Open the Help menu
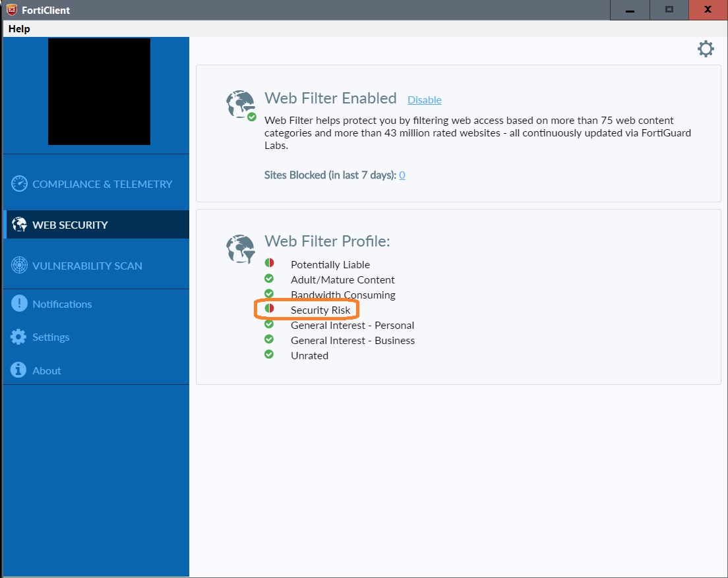 (x=19, y=29)
